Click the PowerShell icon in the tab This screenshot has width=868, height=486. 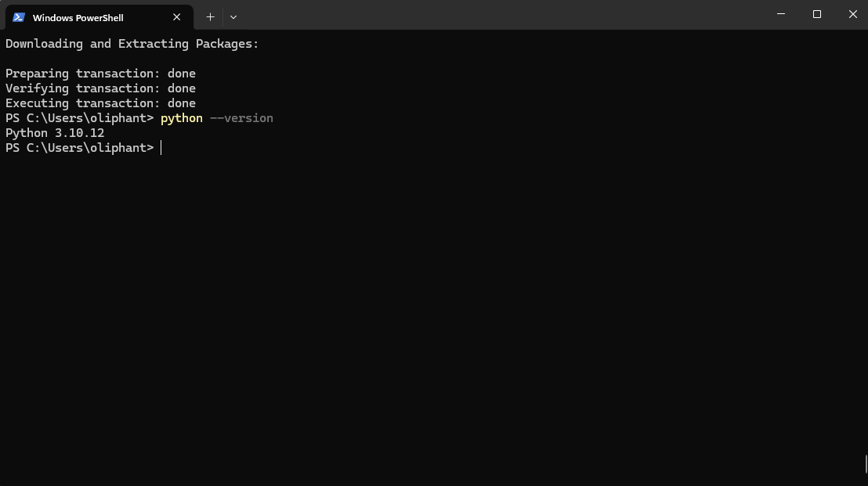click(19, 17)
